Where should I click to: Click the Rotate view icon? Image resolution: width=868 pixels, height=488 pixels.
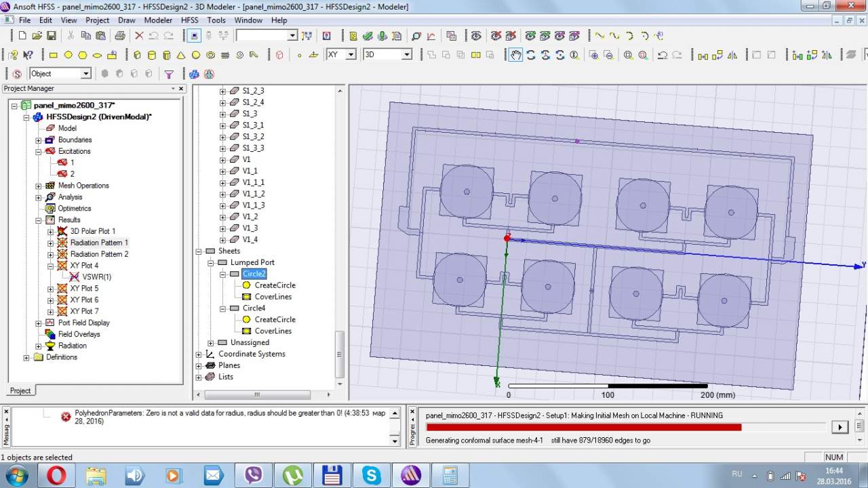coord(531,55)
